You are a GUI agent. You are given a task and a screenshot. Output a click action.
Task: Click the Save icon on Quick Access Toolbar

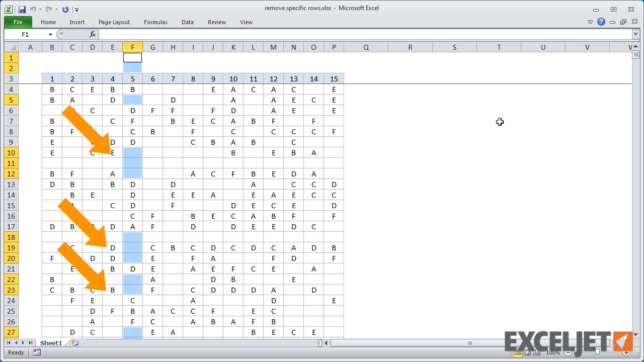[22, 9]
